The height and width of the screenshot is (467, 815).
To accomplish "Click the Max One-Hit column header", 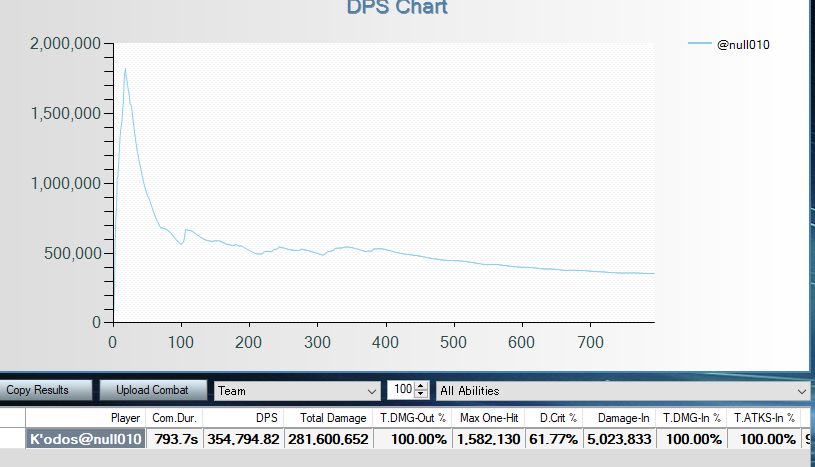I will [486, 417].
